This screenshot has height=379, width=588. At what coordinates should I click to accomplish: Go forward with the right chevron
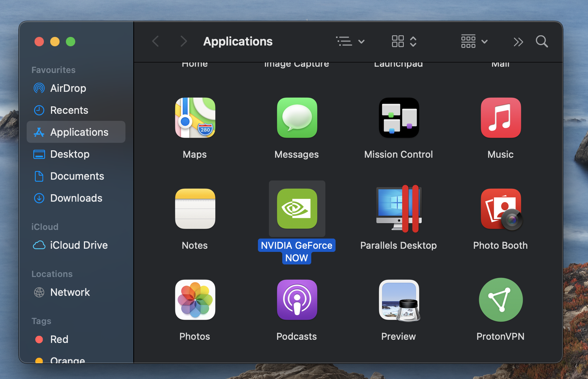coord(183,41)
